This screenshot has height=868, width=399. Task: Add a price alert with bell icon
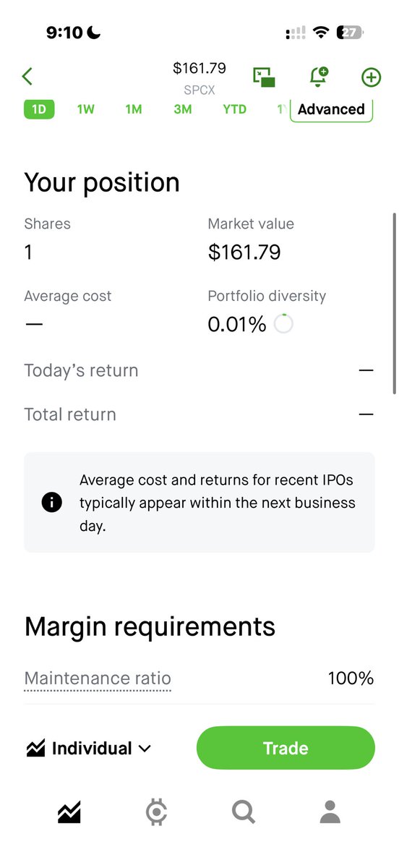coord(318,77)
